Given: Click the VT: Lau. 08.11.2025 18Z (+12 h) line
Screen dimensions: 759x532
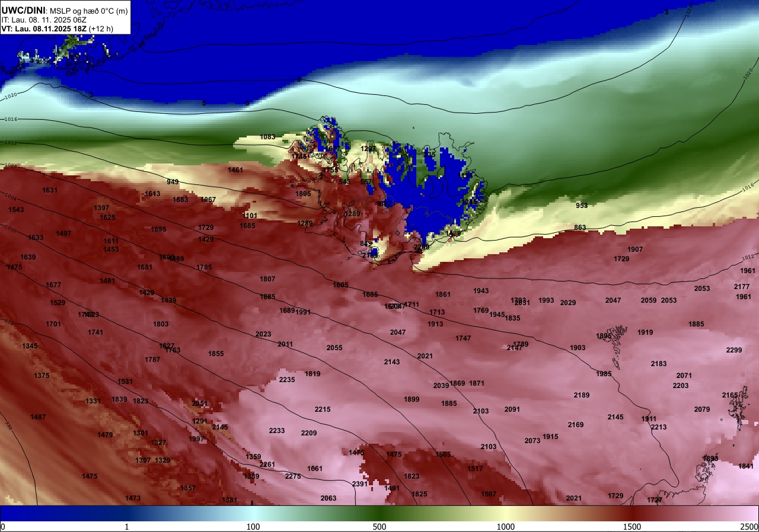Looking at the screenshot, I should [x=57, y=28].
